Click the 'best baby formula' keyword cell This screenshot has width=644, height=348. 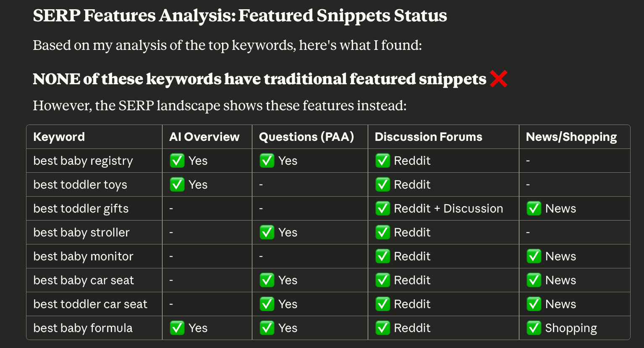tap(83, 328)
